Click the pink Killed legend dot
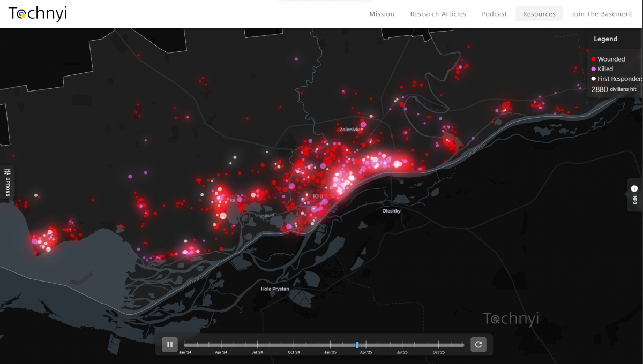This screenshot has width=643, height=364. point(594,69)
